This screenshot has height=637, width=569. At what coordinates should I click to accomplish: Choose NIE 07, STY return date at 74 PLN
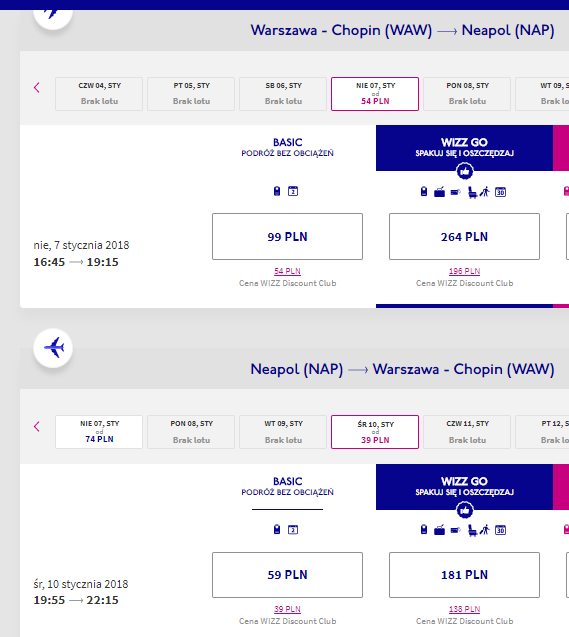coord(99,432)
